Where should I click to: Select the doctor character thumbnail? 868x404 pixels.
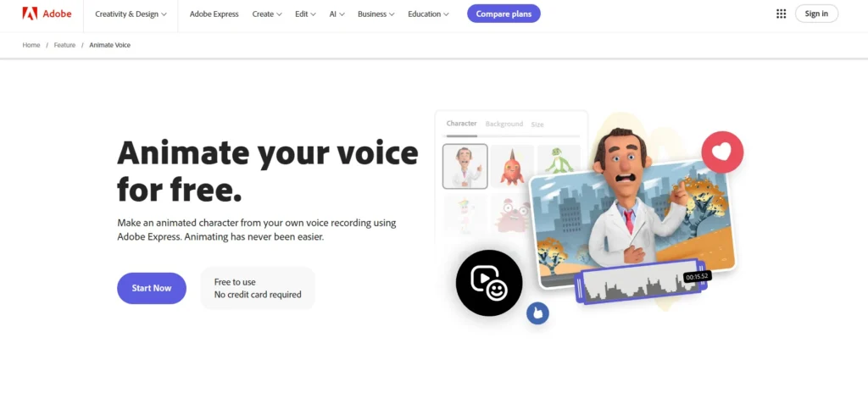tap(465, 167)
